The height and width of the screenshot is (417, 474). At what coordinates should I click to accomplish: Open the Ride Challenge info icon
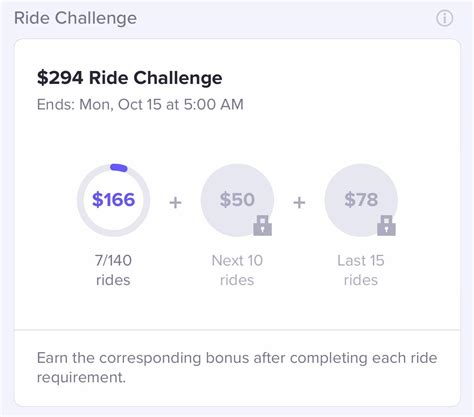click(x=444, y=18)
